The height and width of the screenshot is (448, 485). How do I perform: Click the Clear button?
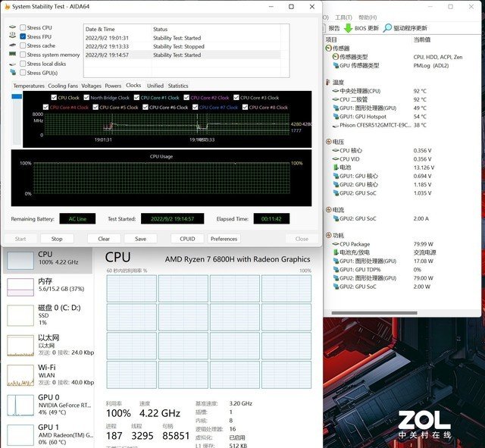104,239
